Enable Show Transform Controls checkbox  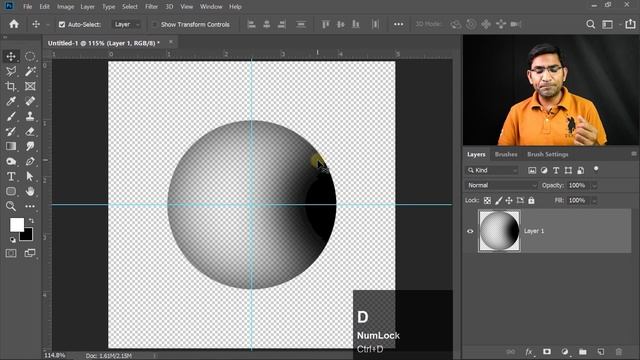coord(154,24)
